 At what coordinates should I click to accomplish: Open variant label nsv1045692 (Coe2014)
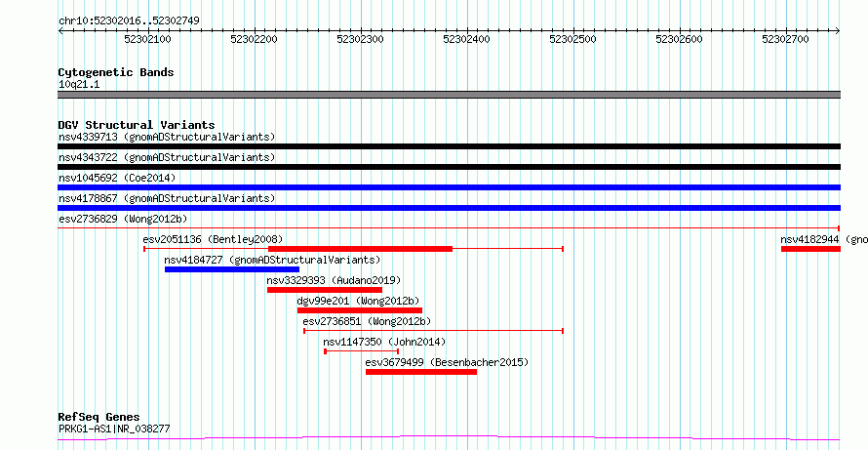(117, 178)
